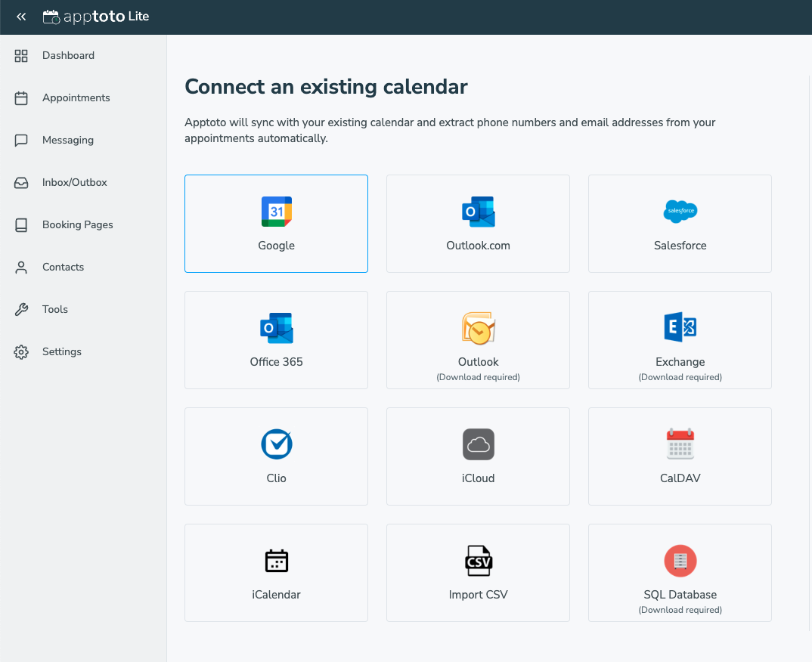The width and height of the screenshot is (812, 662).
Task: Choose the SQL Database label
Action: tap(680, 595)
